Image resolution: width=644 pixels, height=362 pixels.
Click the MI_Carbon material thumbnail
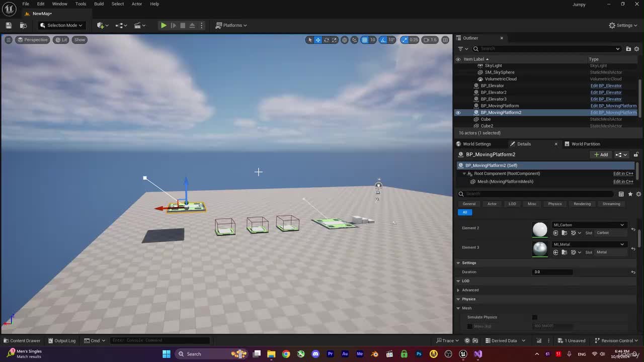(x=540, y=229)
